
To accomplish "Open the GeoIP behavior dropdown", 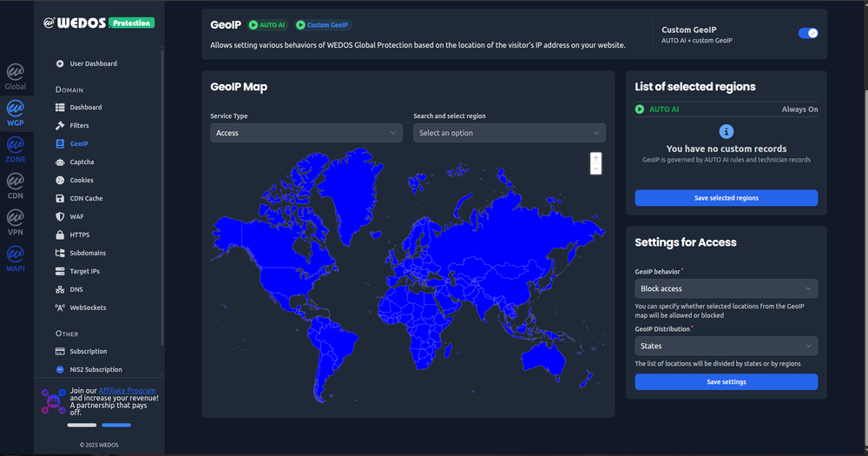I will 726,288.
